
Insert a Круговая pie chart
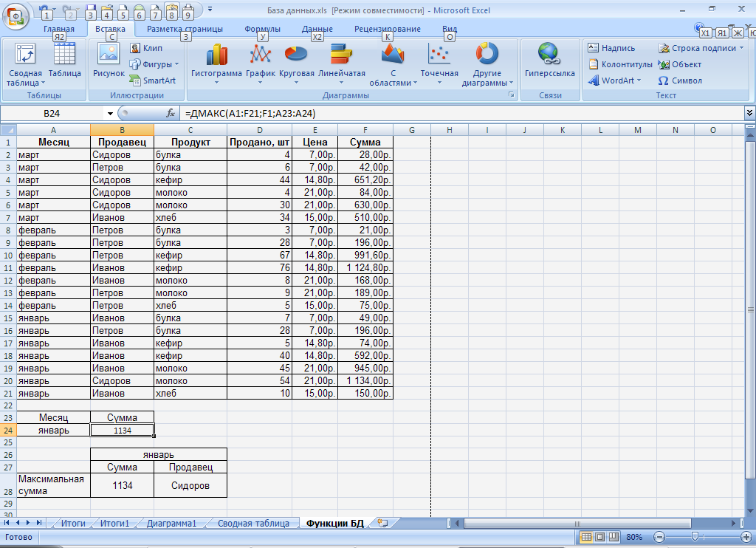(297, 64)
